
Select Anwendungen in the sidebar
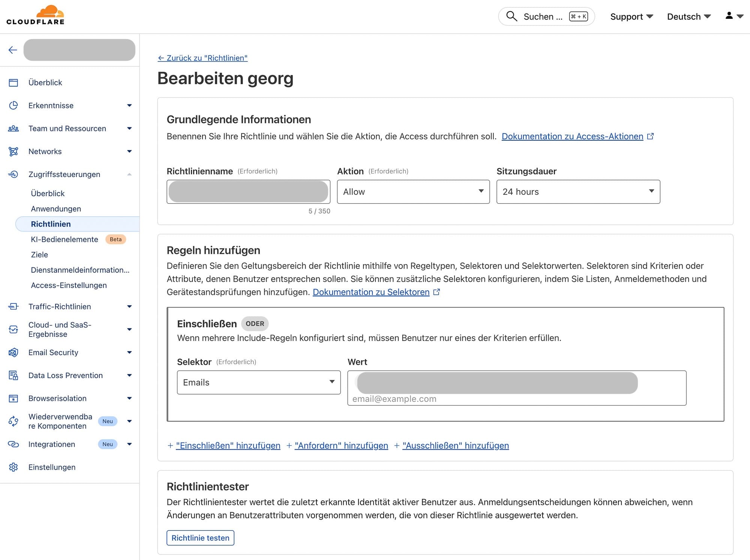[56, 209]
